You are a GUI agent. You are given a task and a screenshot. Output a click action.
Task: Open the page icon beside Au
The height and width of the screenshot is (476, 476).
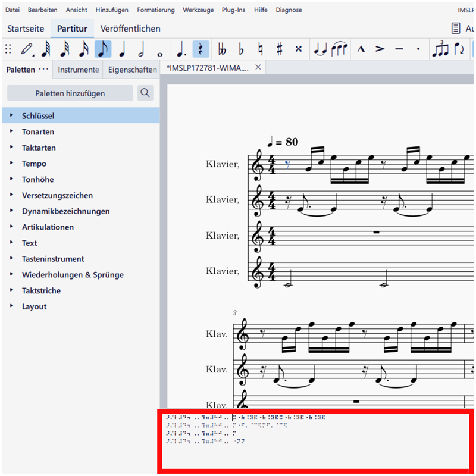click(x=455, y=29)
